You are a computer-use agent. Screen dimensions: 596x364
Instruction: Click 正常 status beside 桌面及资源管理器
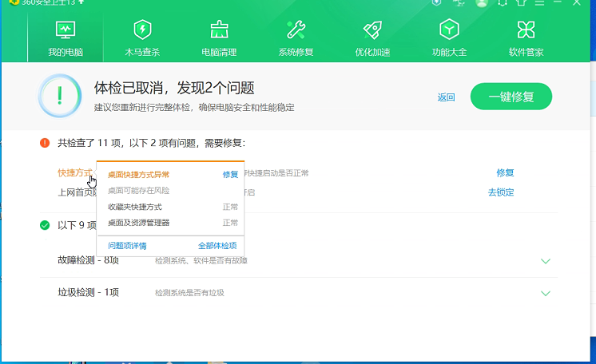(x=230, y=223)
